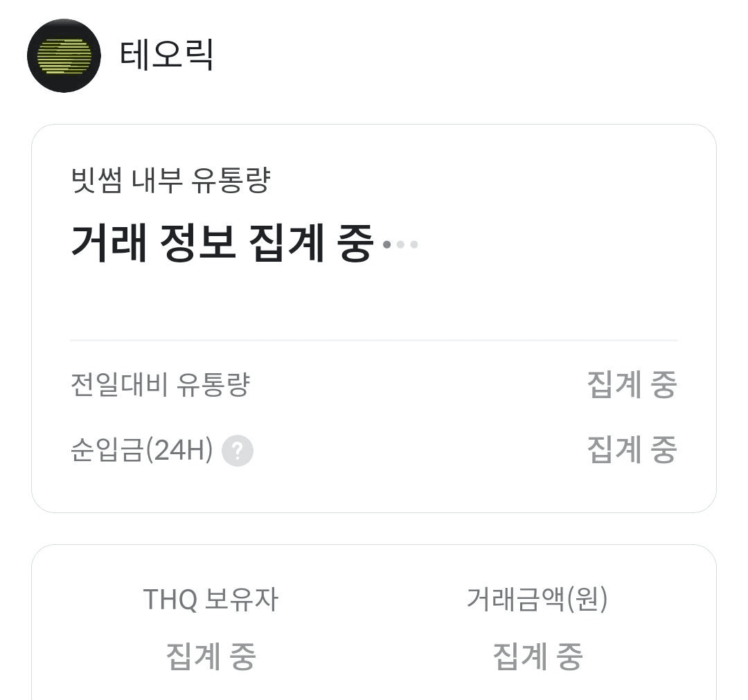
Task: Click the THQ 보유자 label
Action: pyautogui.click(x=210, y=600)
